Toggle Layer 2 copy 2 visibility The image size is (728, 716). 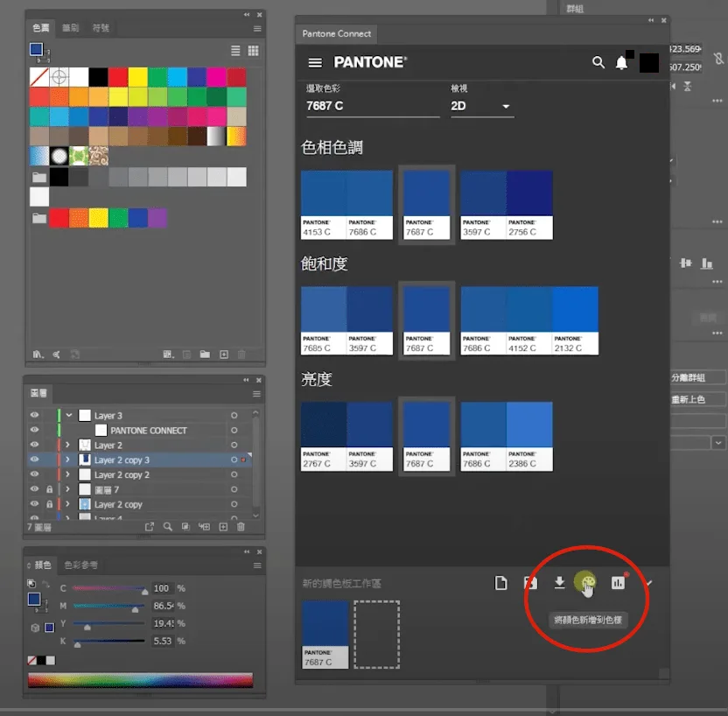34,474
